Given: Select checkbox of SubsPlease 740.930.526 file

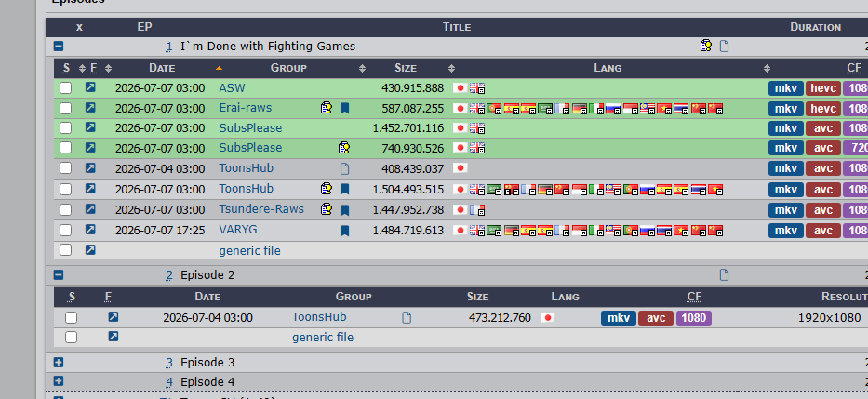Looking at the screenshot, I should (65, 148).
